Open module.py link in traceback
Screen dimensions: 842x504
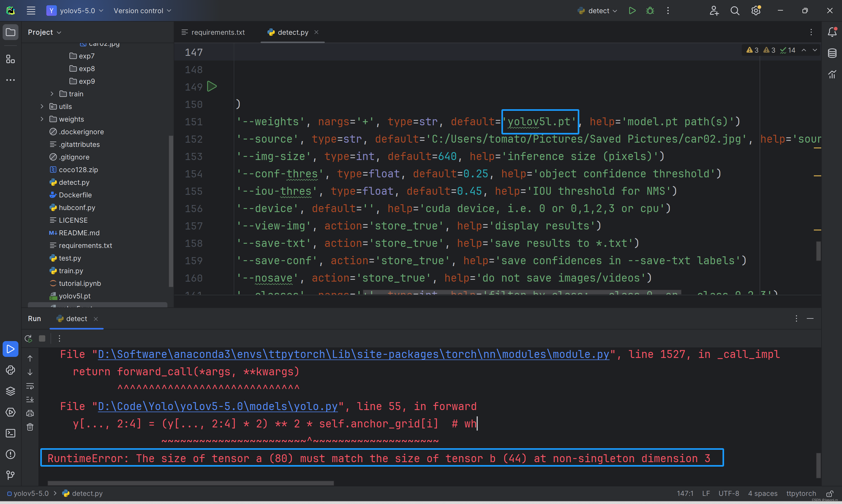tap(353, 354)
